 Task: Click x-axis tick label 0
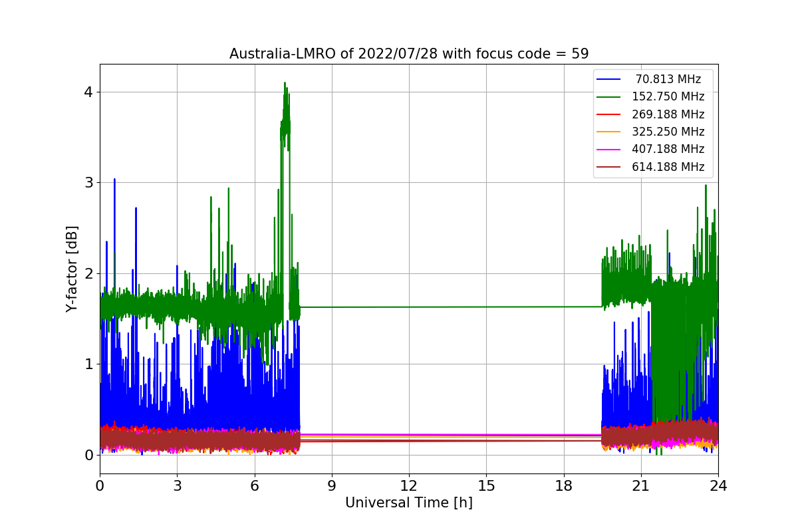(x=100, y=486)
